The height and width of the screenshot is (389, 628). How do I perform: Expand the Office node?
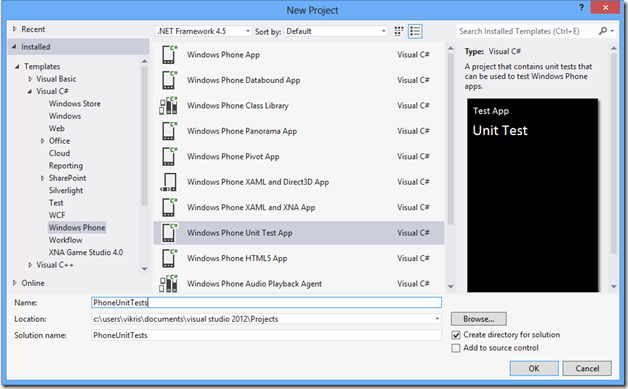pyautogui.click(x=42, y=141)
